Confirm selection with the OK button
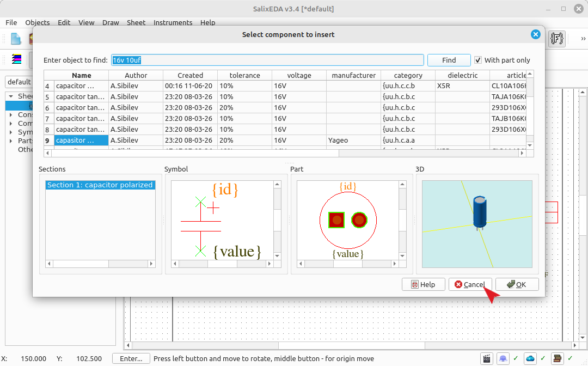Viewport: 588px width, 366px height. click(x=517, y=285)
